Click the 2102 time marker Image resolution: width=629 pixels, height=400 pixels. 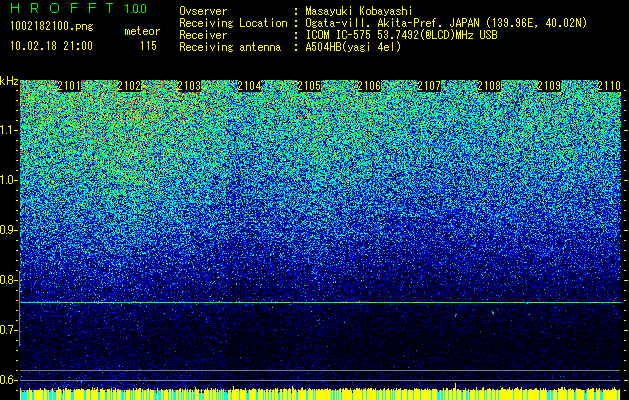pyautogui.click(x=129, y=85)
